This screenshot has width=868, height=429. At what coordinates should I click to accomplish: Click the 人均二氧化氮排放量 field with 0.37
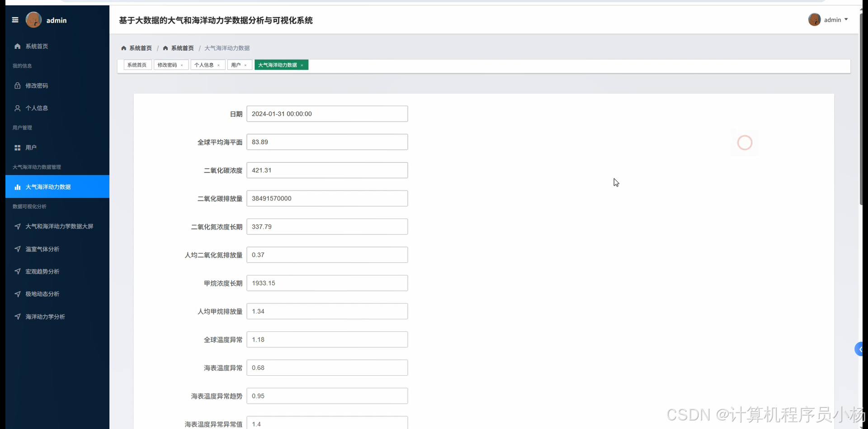click(327, 255)
